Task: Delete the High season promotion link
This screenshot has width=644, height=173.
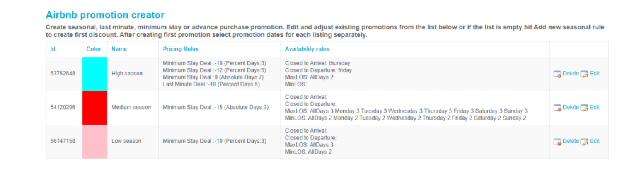Action: tap(571, 74)
